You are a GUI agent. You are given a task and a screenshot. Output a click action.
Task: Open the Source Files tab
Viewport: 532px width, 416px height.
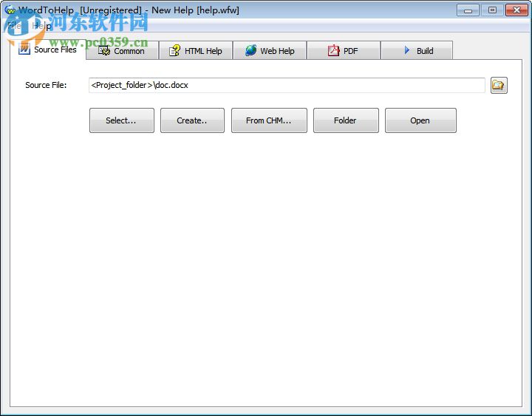coord(48,50)
